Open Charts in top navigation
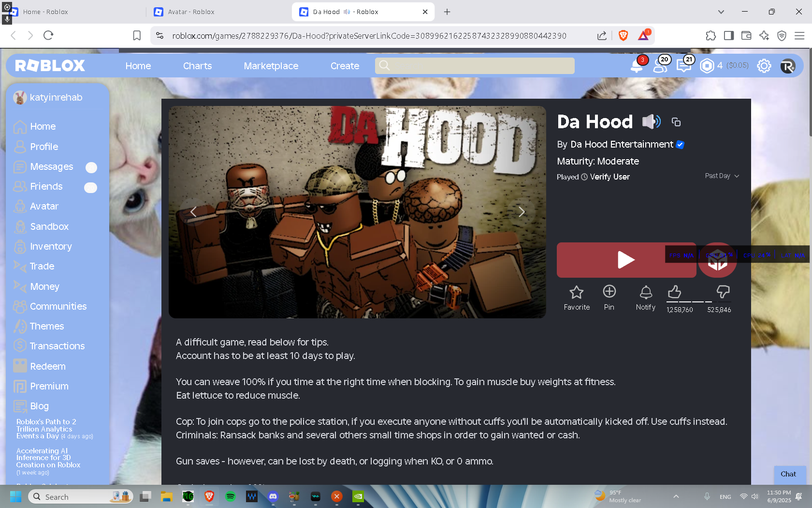Screen dimensions: 812x508 click(197, 66)
